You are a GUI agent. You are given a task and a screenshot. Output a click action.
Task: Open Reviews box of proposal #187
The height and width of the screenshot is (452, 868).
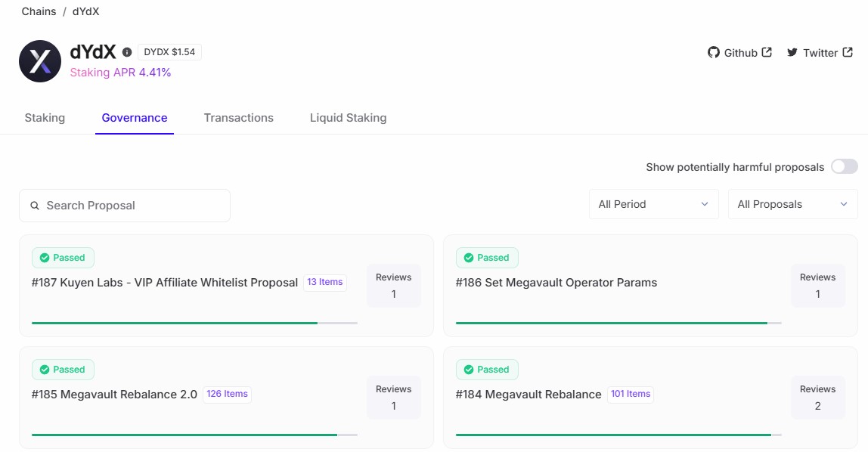tap(394, 286)
